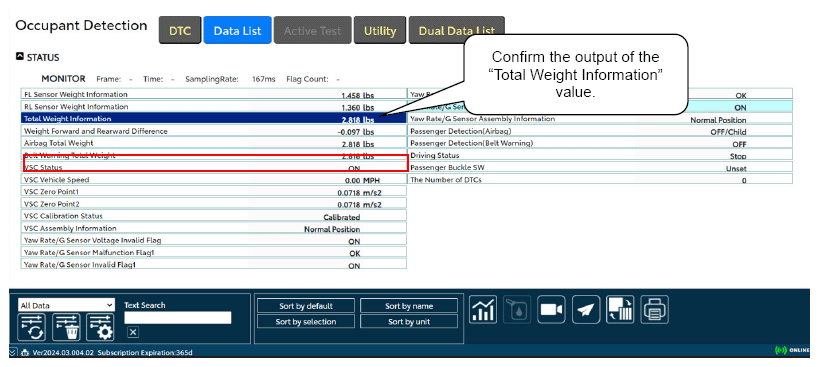This screenshot has width=819, height=367.
Task: Clear text search with the X icon
Action: (x=133, y=332)
